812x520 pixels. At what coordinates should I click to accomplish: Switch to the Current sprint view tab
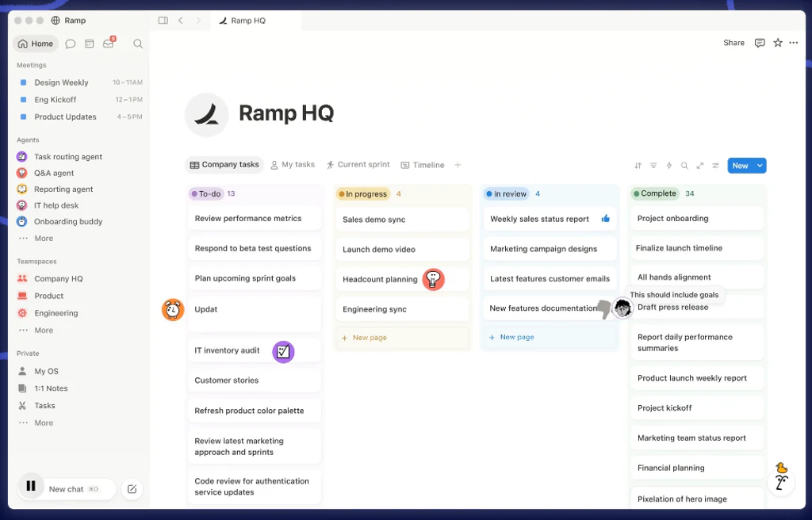[x=358, y=165]
